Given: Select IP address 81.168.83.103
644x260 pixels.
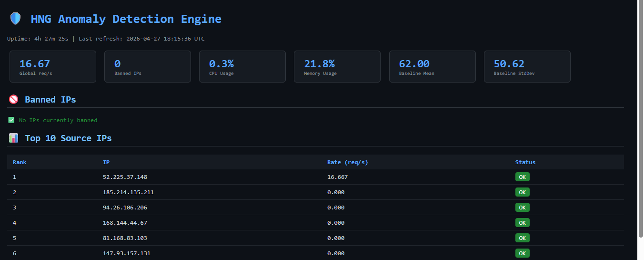Looking at the screenshot, I should [x=125, y=238].
